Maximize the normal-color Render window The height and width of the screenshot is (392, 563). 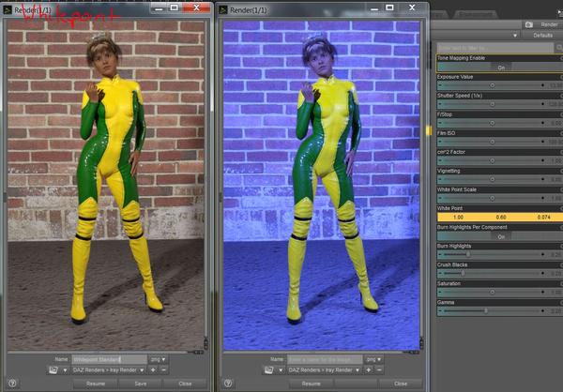point(175,8)
